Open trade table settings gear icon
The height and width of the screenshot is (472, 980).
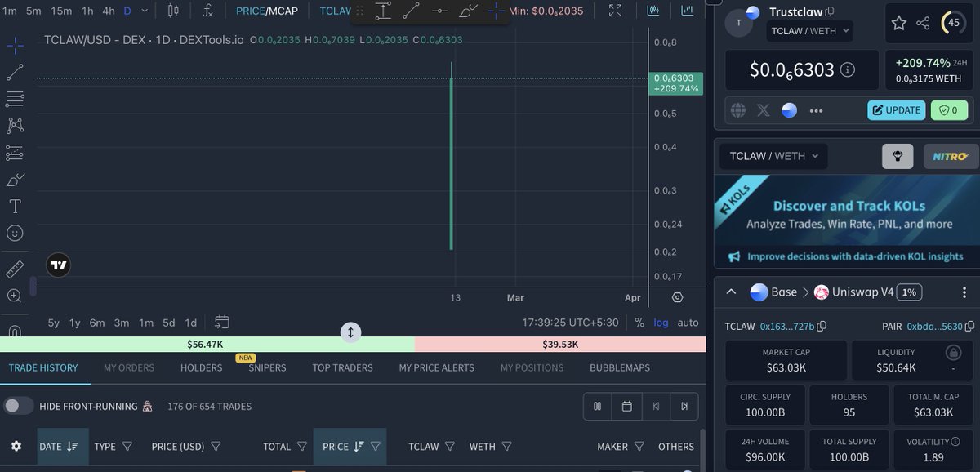16,447
